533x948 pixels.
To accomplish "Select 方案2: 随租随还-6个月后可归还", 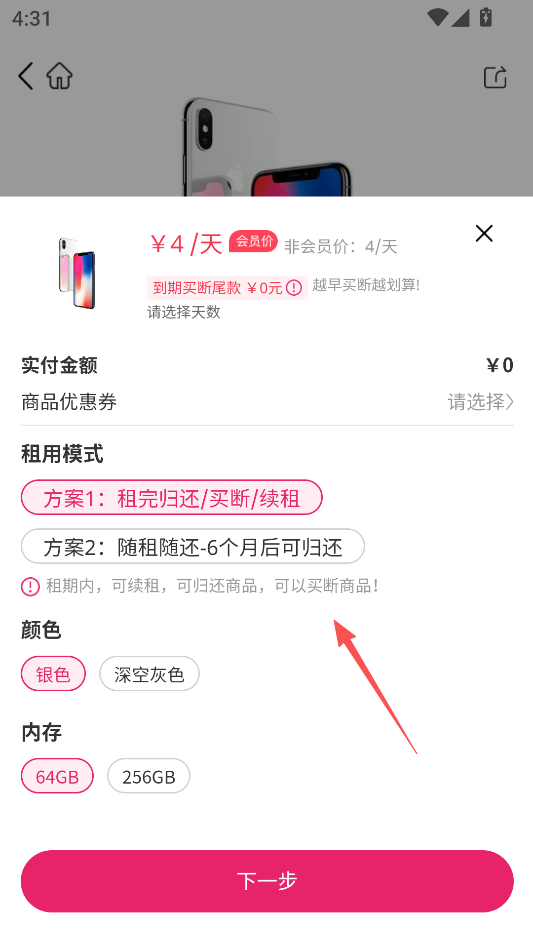I will (193, 547).
